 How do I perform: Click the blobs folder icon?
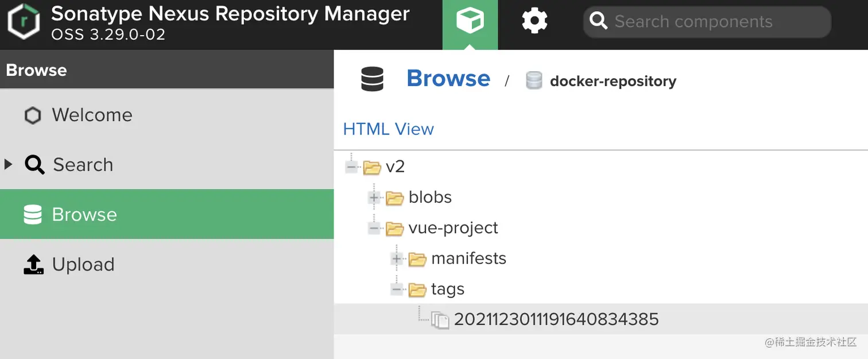tap(395, 198)
